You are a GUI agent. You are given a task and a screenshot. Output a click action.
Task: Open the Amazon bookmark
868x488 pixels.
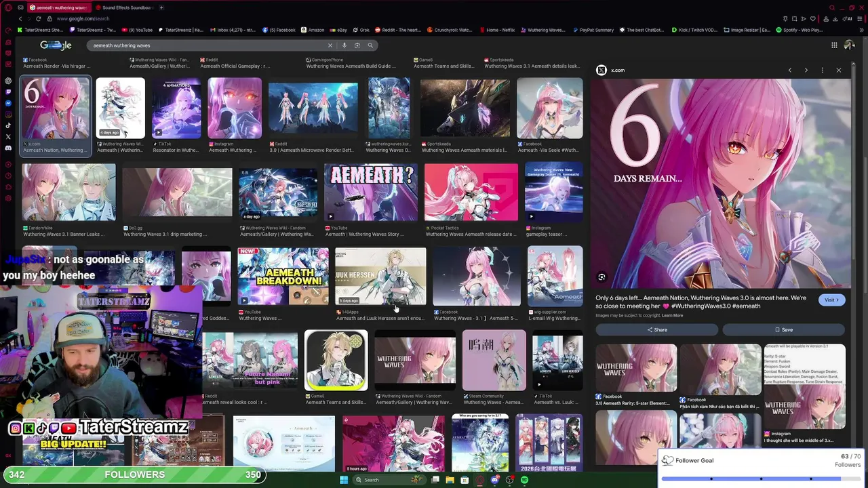pyautogui.click(x=312, y=30)
